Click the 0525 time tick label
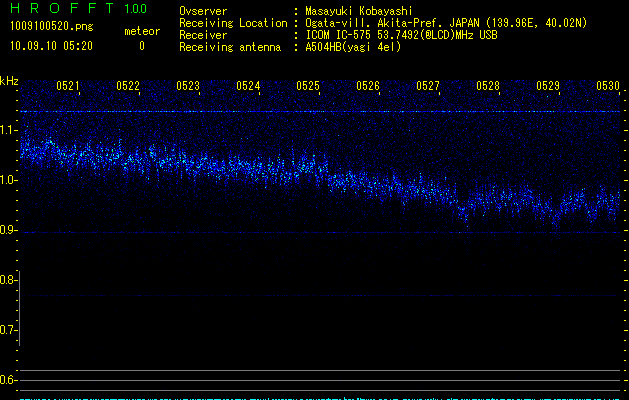 pyautogui.click(x=308, y=86)
